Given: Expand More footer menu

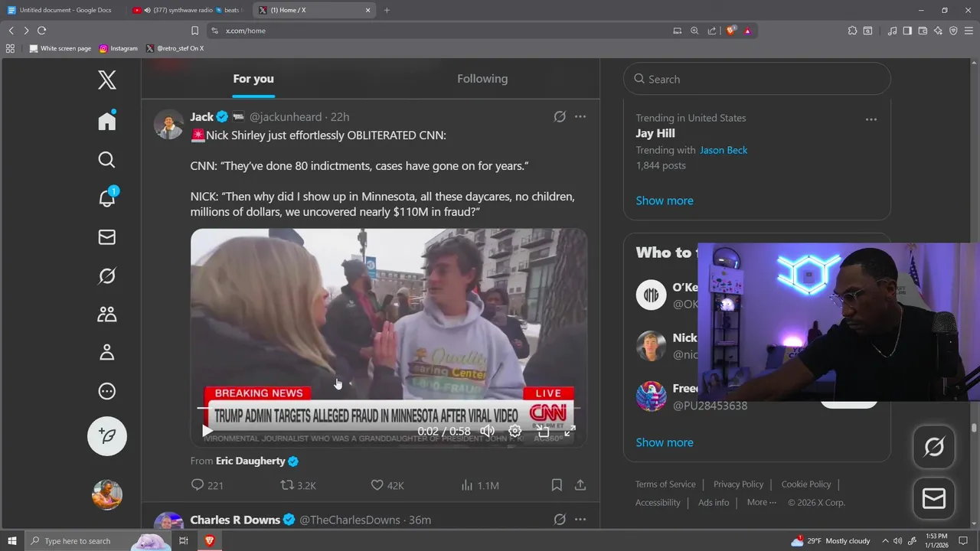Looking at the screenshot, I should click(x=761, y=503).
